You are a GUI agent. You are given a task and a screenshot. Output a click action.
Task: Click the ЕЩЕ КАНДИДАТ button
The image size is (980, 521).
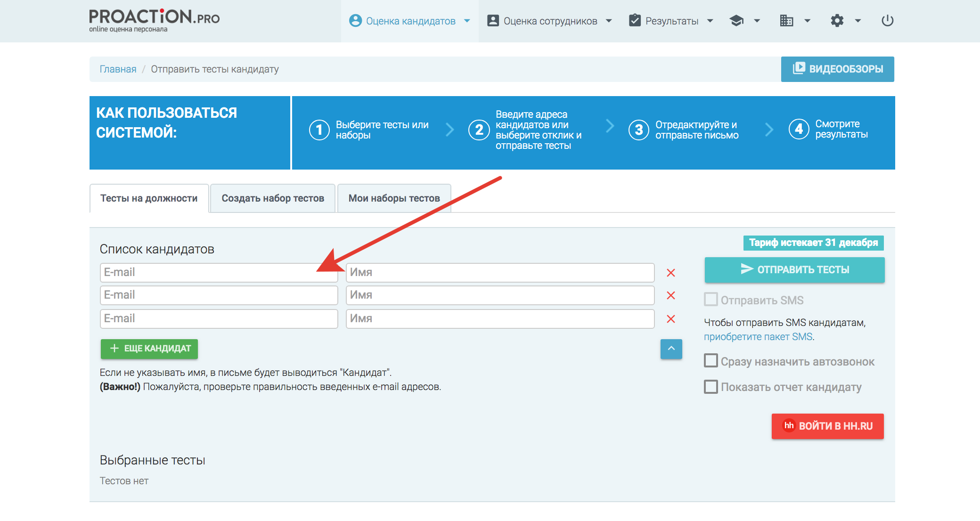tap(149, 349)
